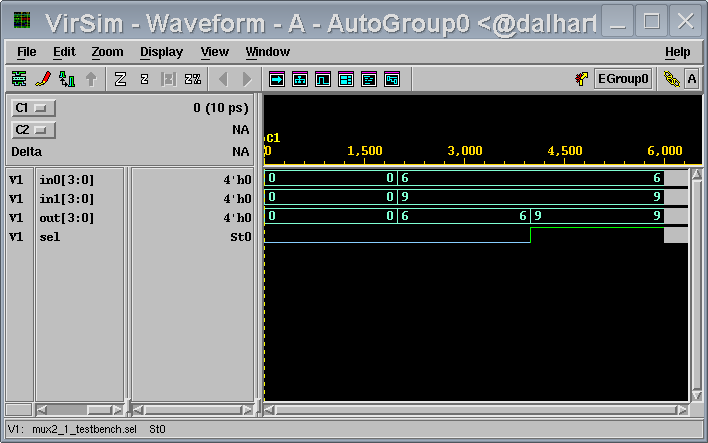
Task: Click the 3,000 mark on time ruler
Action: pos(465,151)
